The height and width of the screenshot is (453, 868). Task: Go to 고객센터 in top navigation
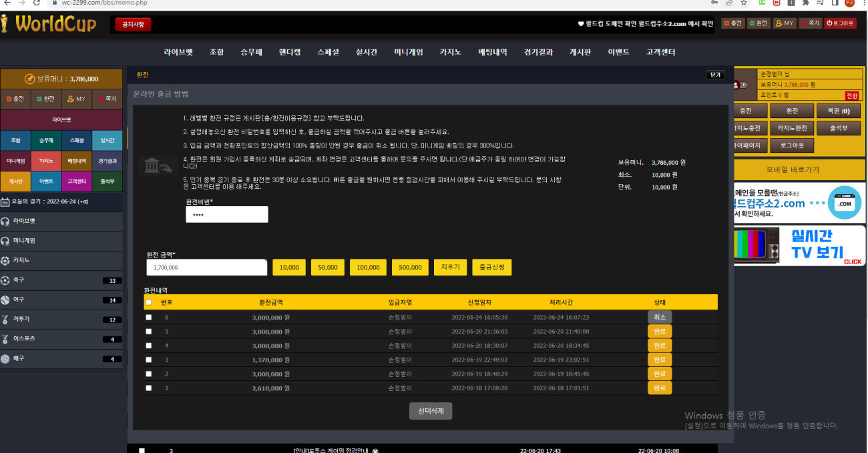[660, 52]
